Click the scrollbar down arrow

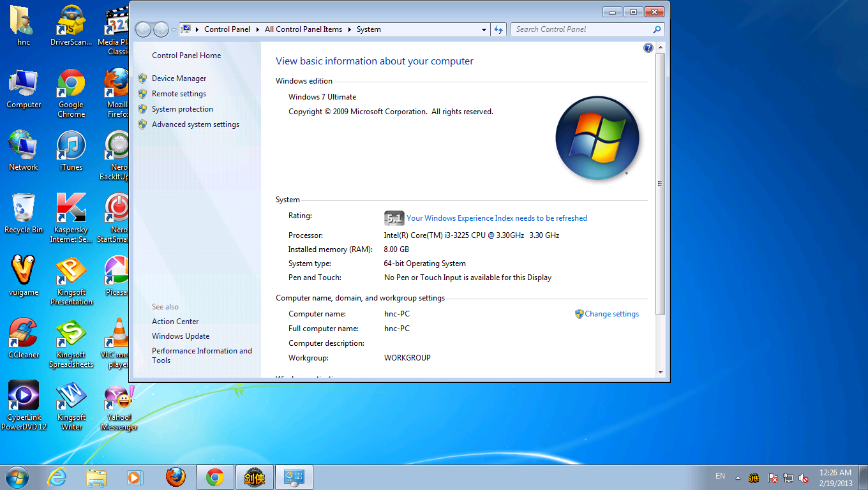click(x=661, y=373)
